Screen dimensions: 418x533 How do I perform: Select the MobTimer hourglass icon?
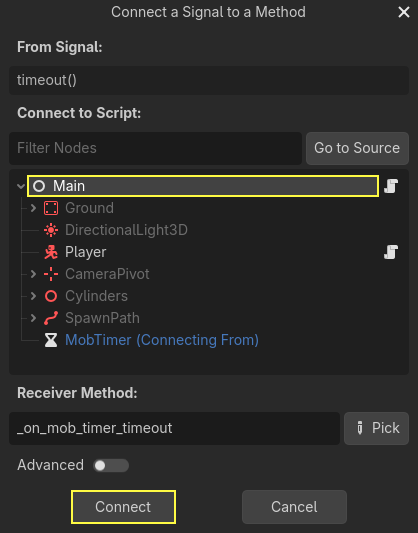pos(51,340)
